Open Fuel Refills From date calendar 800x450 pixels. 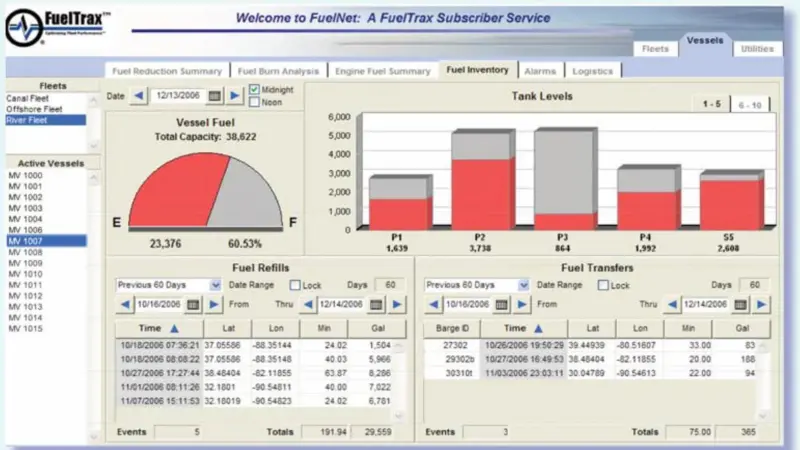tap(193, 305)
